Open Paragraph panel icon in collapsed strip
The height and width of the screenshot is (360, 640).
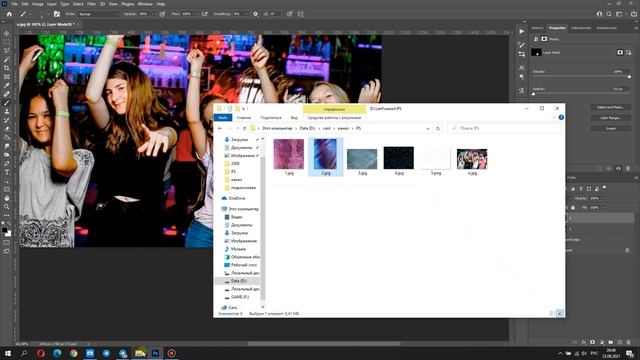[x=522, y=77]
